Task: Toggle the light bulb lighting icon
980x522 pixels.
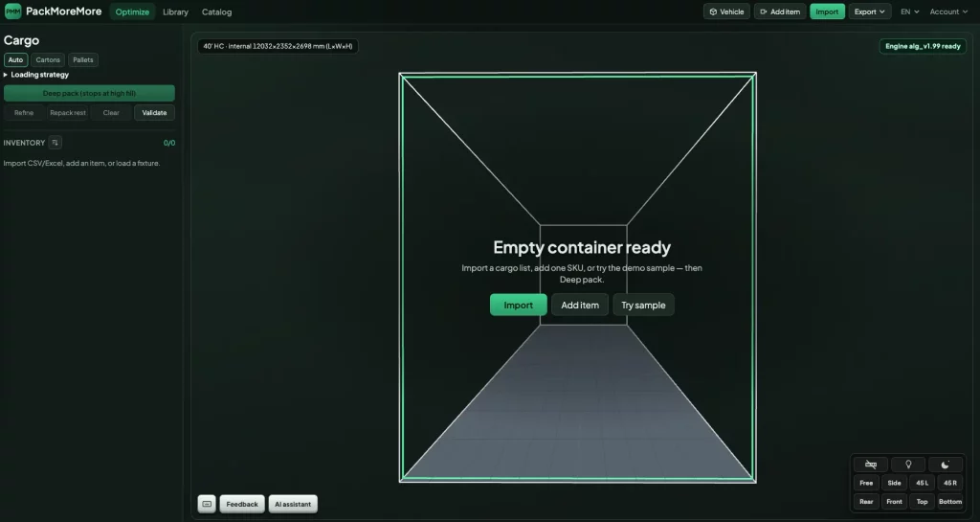Action: (x=908, y=465)
